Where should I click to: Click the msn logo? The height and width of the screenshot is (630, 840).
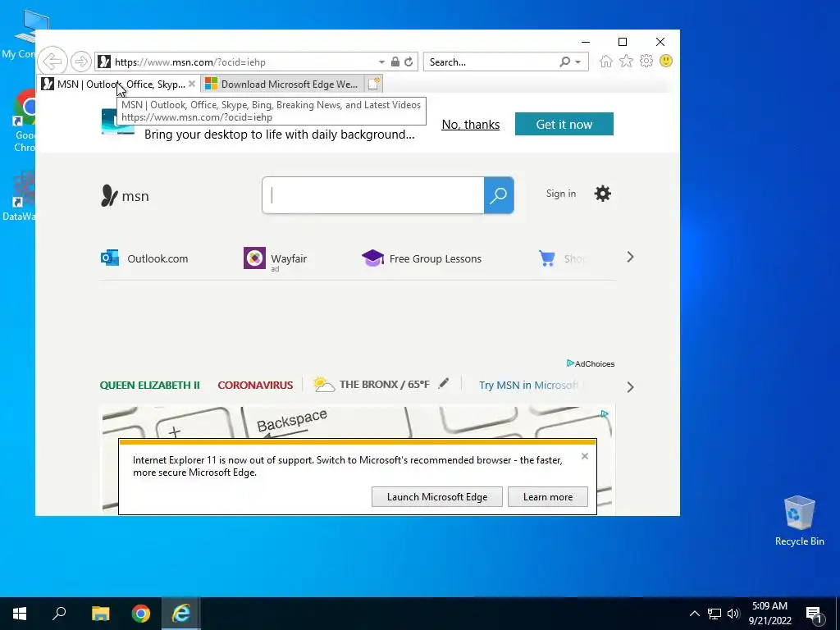[125, 196]
